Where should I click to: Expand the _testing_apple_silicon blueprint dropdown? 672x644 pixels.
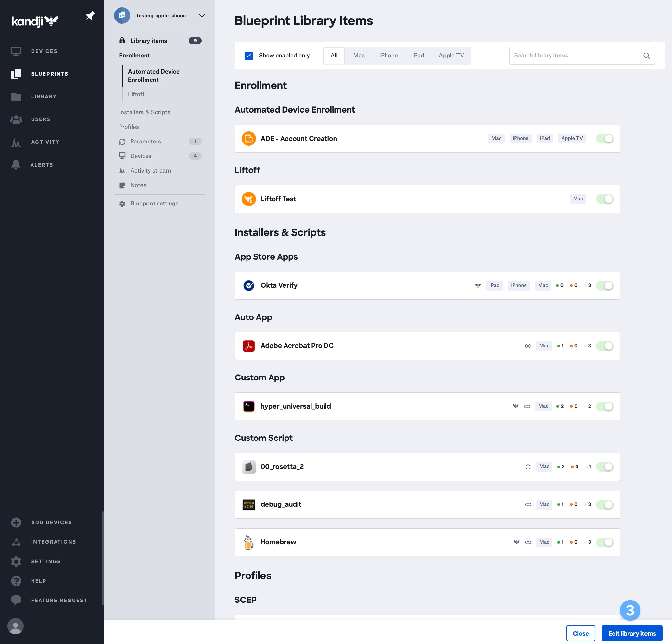[x=202, y=16]
